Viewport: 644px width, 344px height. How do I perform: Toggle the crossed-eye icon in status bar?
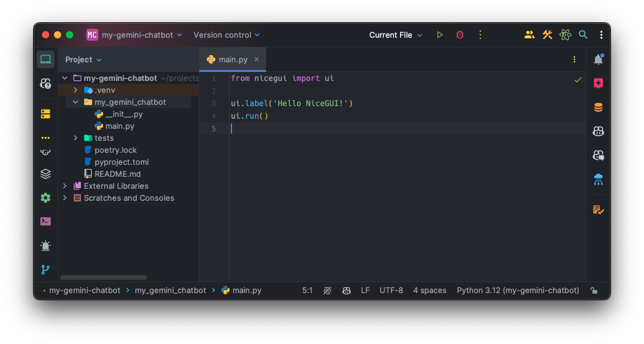(327, 291)
